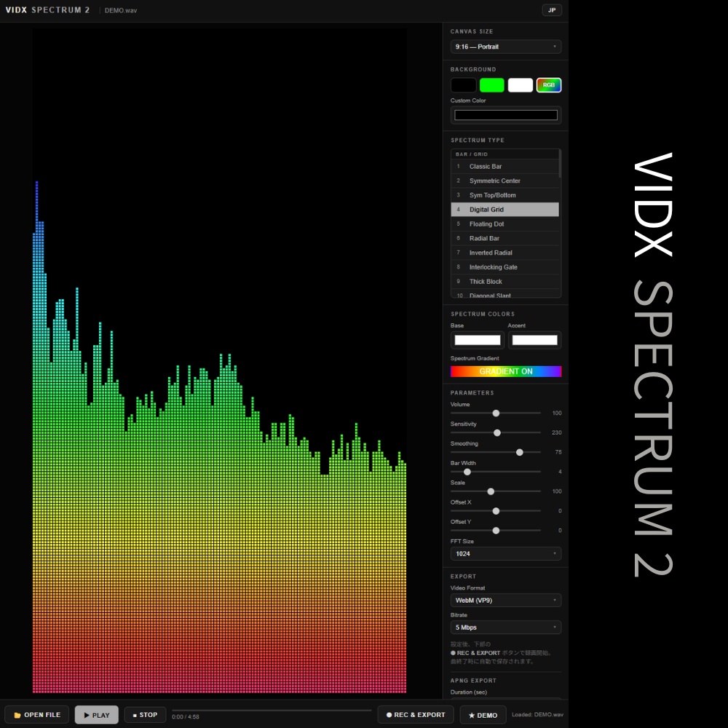Select Inverted Radial spectrum type

click(505, 253)
